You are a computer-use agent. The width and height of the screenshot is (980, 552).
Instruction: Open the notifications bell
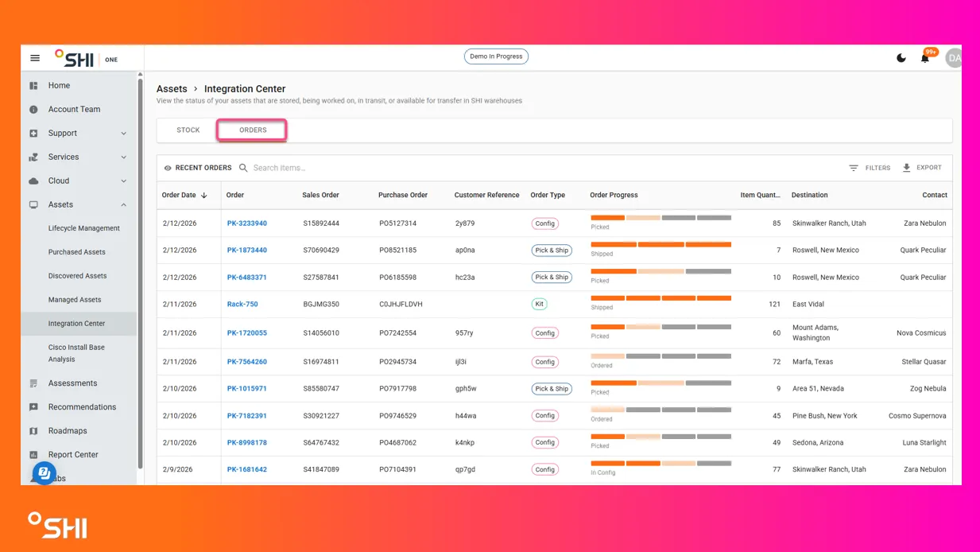(925, 58)
